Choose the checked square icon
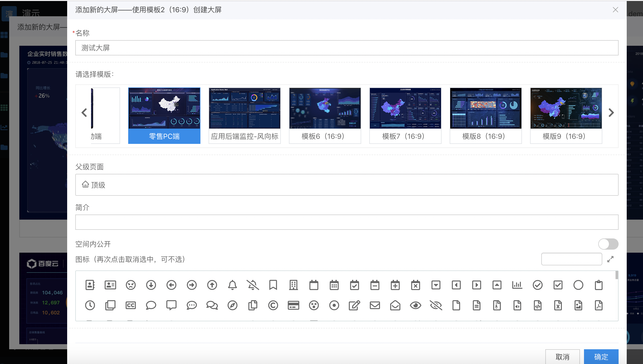The image size is (643, 364). [558, 285]
